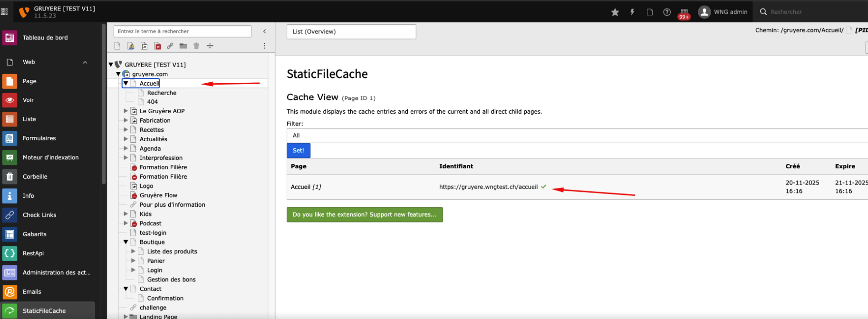The image size is (868, 319).
Task: Open the flush cache lightning icon
Action: coord(632,12)
